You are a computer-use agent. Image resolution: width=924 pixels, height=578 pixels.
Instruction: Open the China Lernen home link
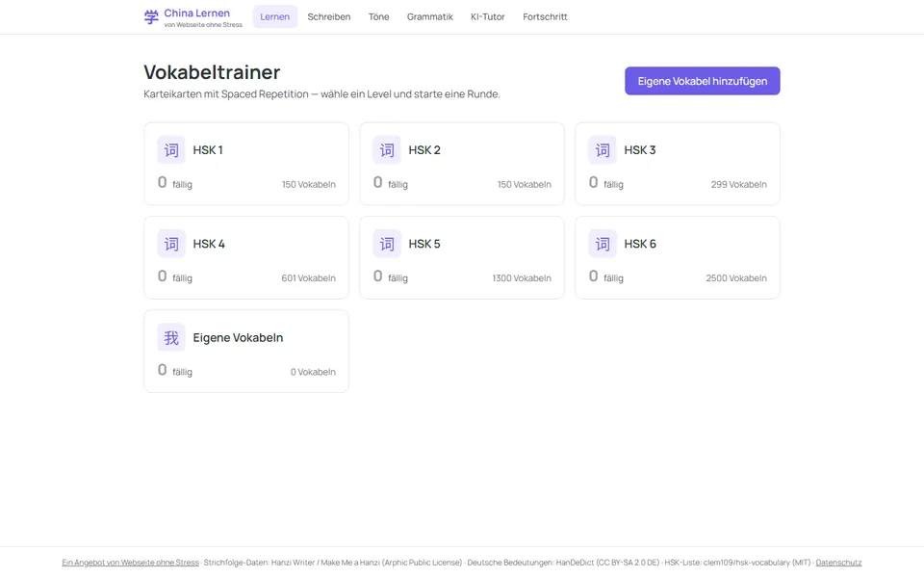193,17
